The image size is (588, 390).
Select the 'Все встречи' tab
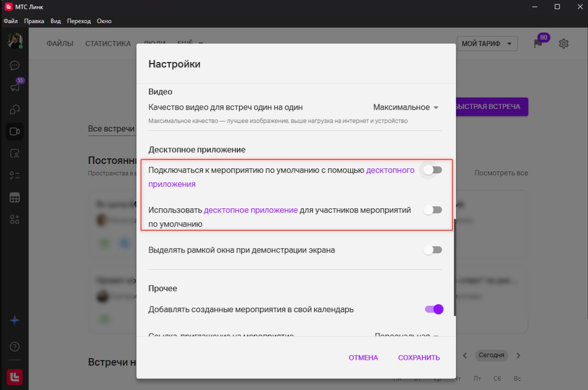point(111,129)
